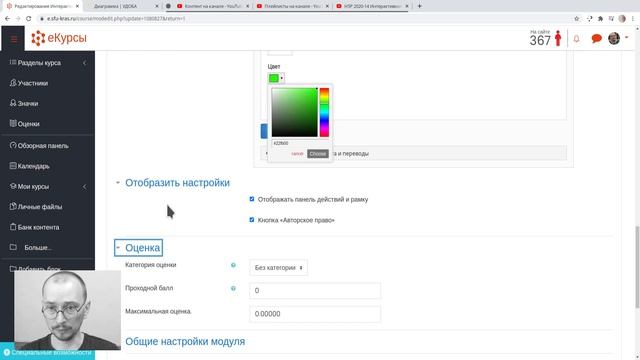Open the browser extensions puzzle icon
This screenshot has width=640, height=360.
600,18
